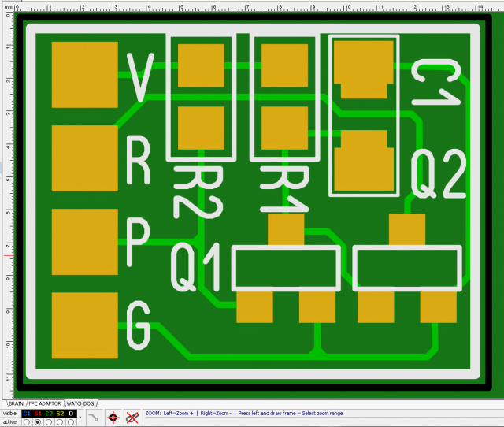Toggle visibility of layer S1

point(38,413)
